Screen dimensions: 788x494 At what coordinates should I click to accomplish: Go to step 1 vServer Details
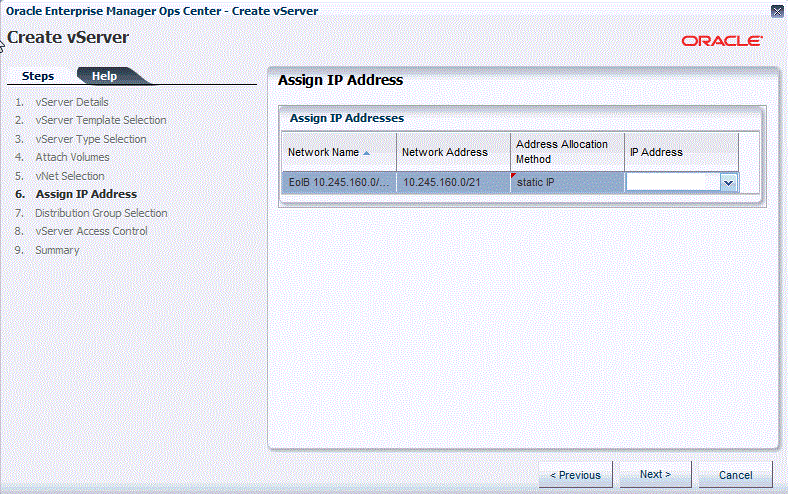coord(72,102)
